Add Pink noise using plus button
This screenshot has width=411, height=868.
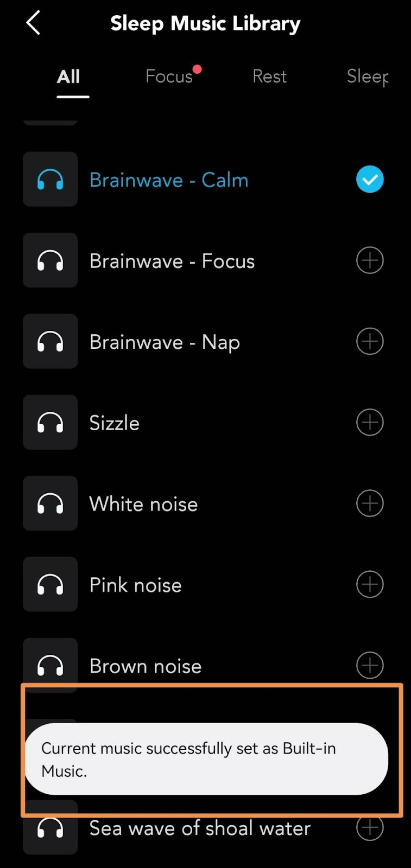[370, 584]
